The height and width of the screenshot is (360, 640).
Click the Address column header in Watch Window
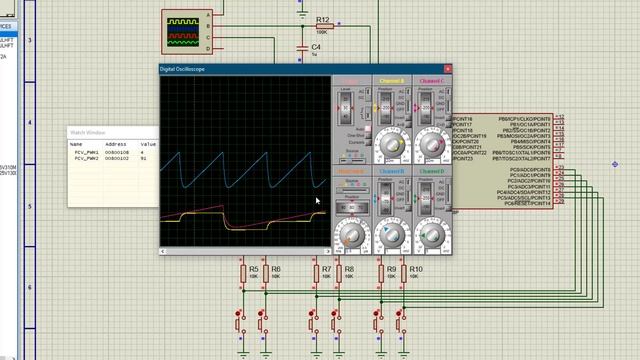[116, 144]
